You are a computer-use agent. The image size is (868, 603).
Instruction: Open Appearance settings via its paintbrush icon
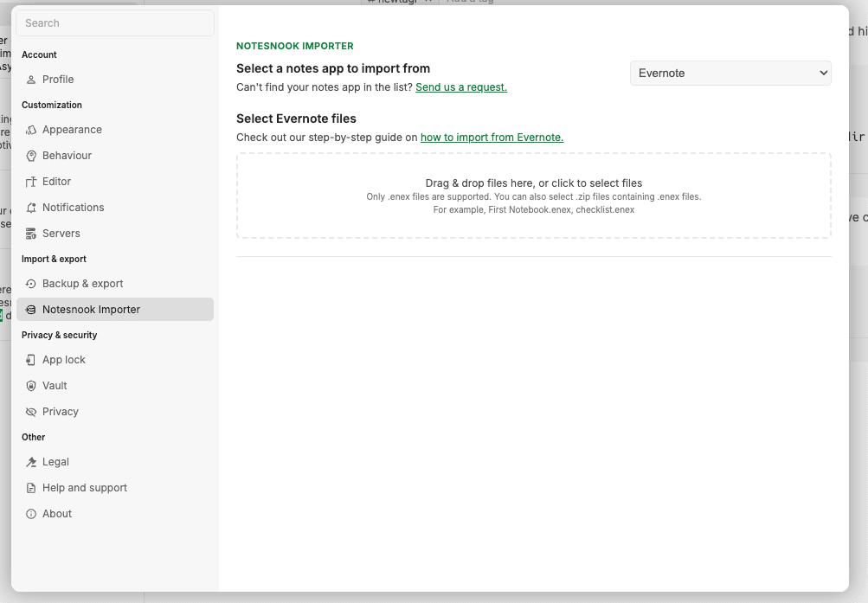[30, 129]
